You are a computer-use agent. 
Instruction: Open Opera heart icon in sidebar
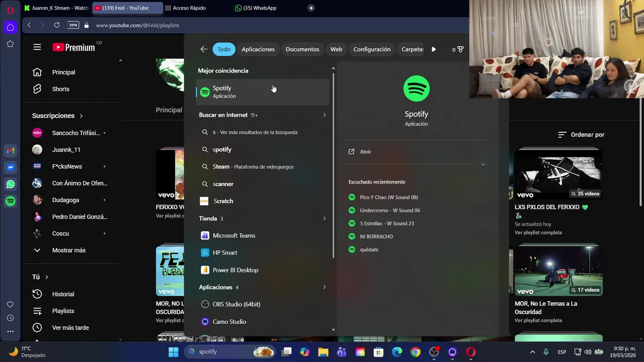(x=10, y=305)
